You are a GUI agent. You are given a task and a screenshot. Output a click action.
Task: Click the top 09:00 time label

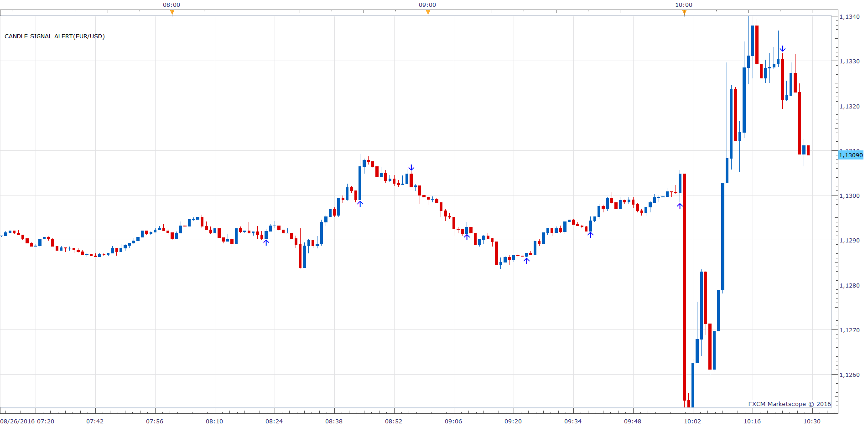point(427,5)
